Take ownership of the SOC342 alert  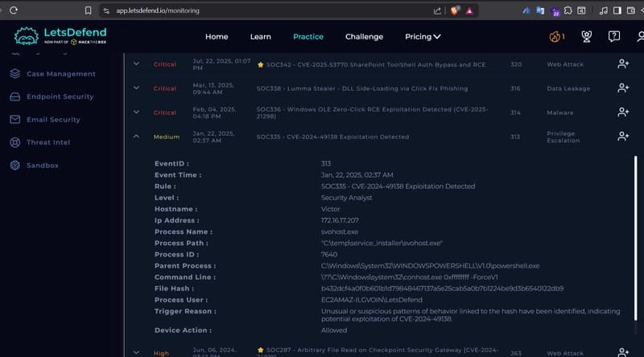tap(623, 64)
